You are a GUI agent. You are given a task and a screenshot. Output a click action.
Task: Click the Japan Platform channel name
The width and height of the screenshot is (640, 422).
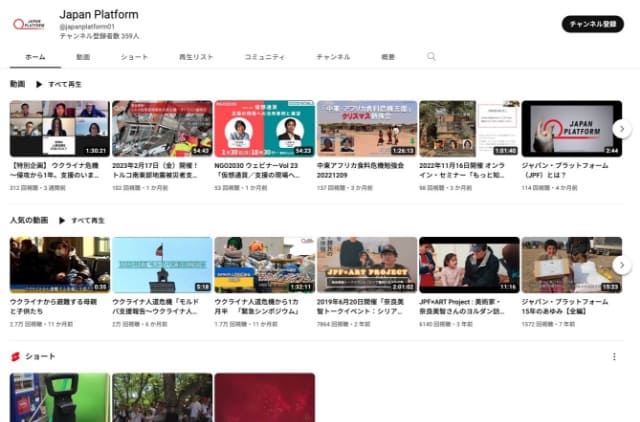click(x=99, y=14)
